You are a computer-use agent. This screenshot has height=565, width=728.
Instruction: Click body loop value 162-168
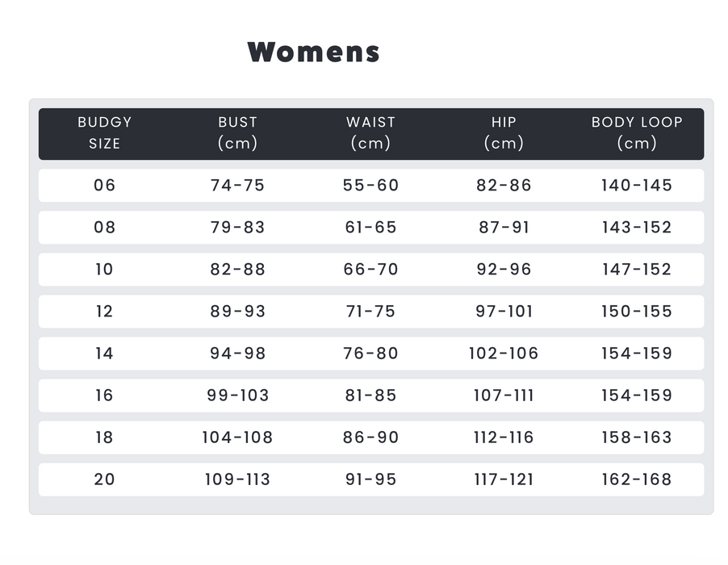[x=636, y=479]
